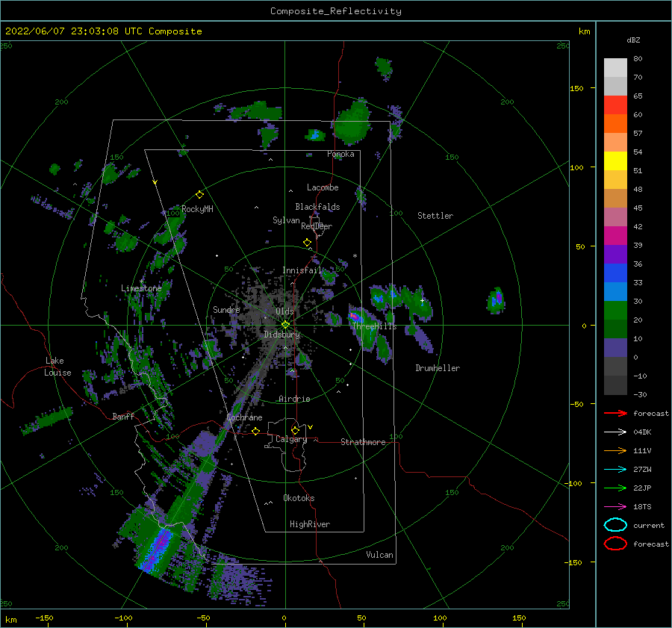This screenshot has width=672, height=628.
Task: Click the Banff label
Action: click(123, 416)
